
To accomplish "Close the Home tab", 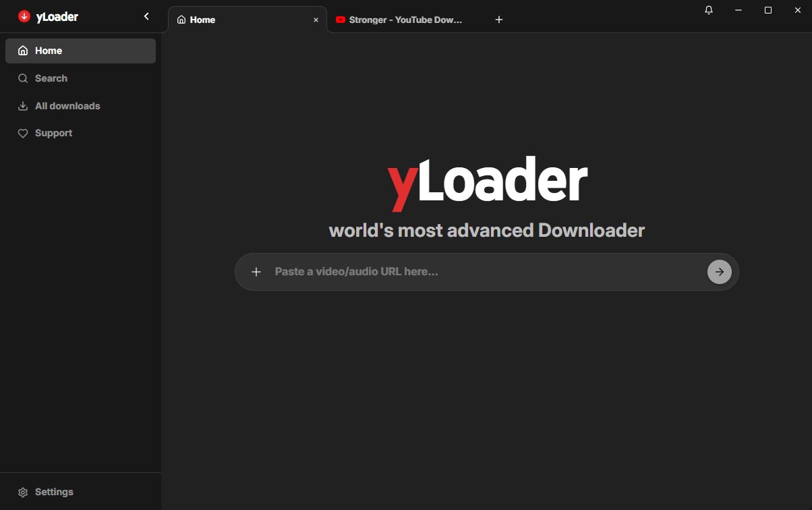I will (x=316, y=20).
